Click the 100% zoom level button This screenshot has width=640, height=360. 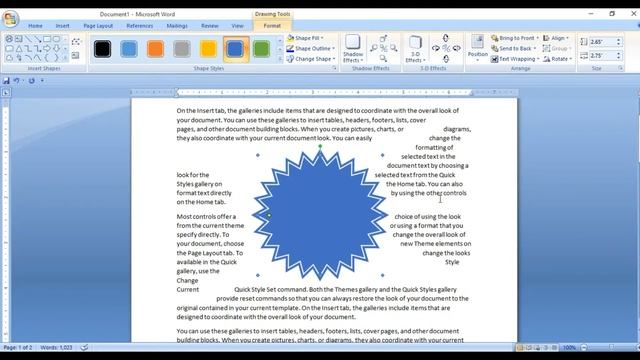coord(569,347)
